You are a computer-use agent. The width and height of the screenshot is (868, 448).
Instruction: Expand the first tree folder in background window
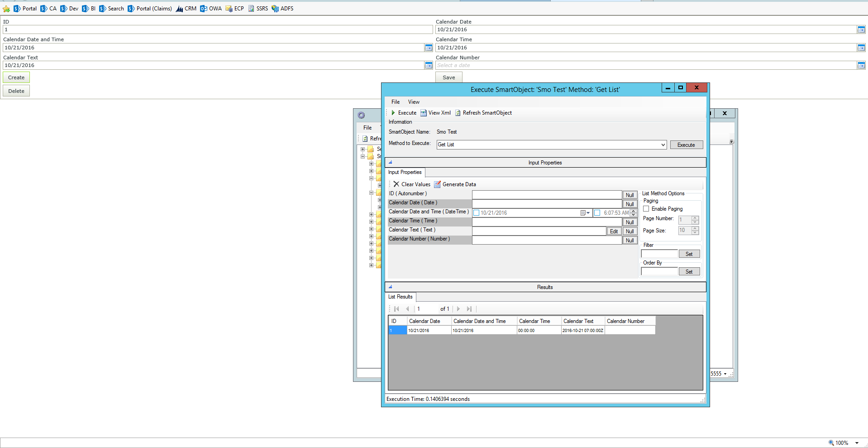pos(362,149)
